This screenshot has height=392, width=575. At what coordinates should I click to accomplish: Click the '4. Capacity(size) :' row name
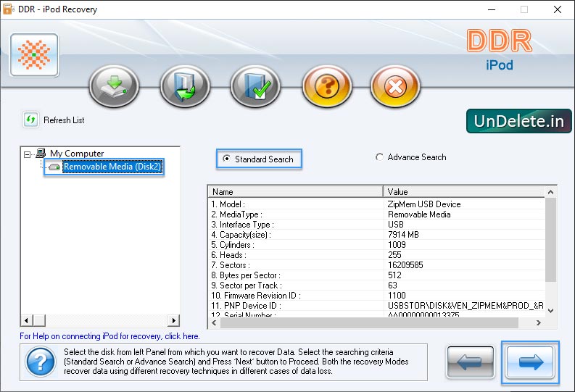(241, 235)
